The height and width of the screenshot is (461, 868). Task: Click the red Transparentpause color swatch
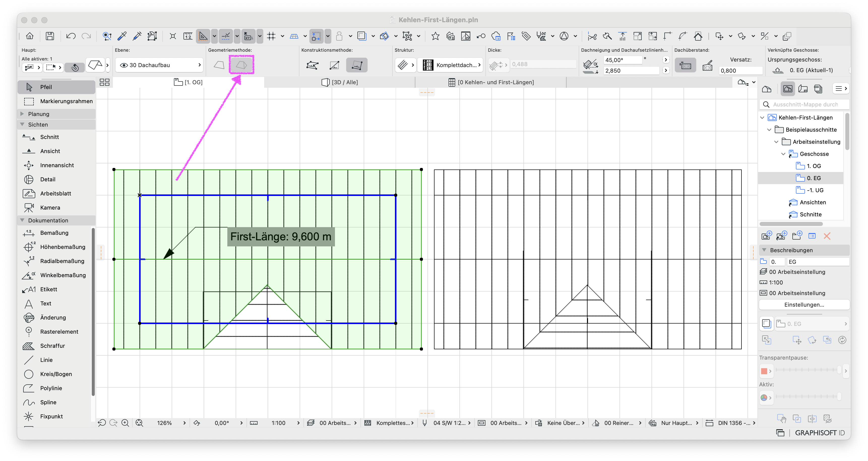click(764, 371)
